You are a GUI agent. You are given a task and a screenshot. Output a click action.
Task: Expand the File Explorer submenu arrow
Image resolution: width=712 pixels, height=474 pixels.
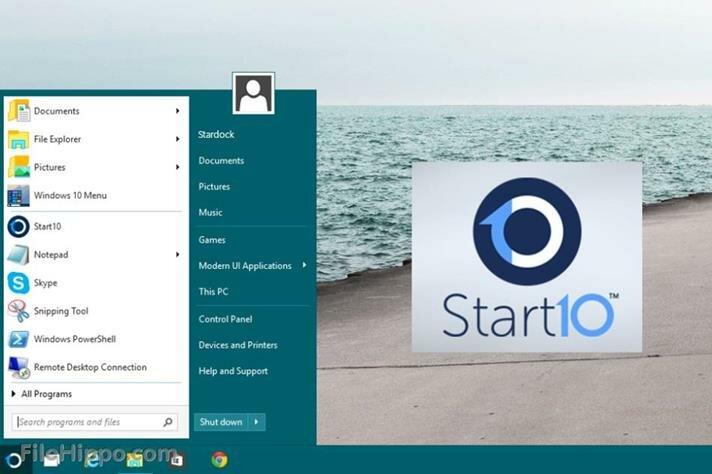pos(178,139)
